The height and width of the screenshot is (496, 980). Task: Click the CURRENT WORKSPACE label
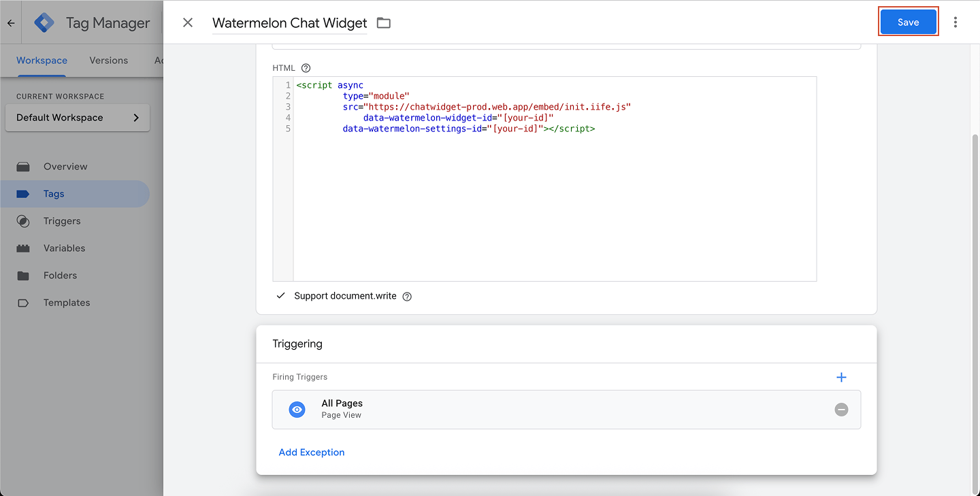pyautogui.click(x=61, y=97)
